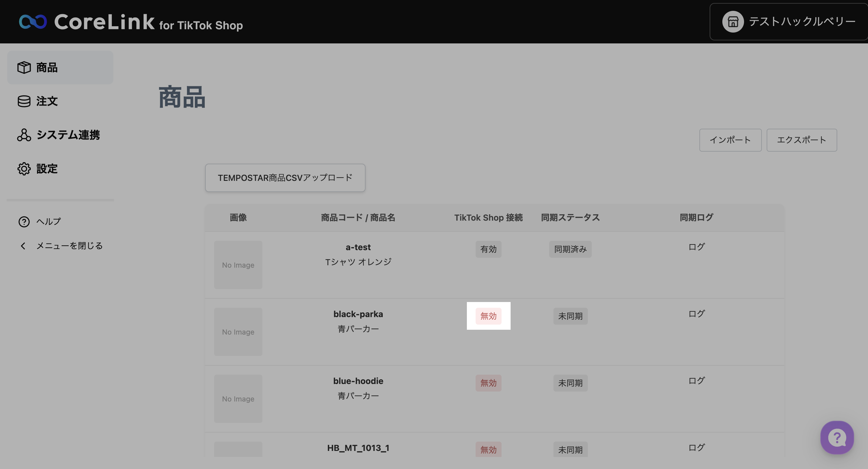Click the store icon beside テストハックルベリー
The width and height of the screenshot is (868, 469).
[x=733, y=22]
